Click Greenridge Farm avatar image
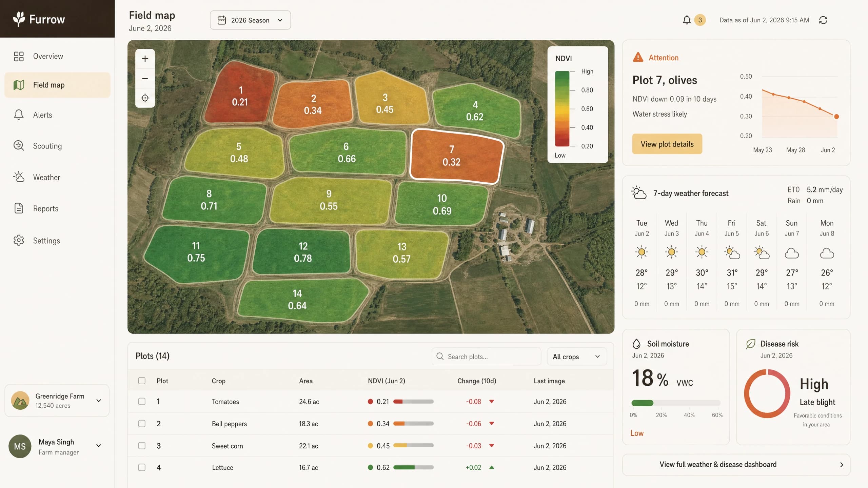The height and width of the screenshot is (488, 868). [20, 400]
